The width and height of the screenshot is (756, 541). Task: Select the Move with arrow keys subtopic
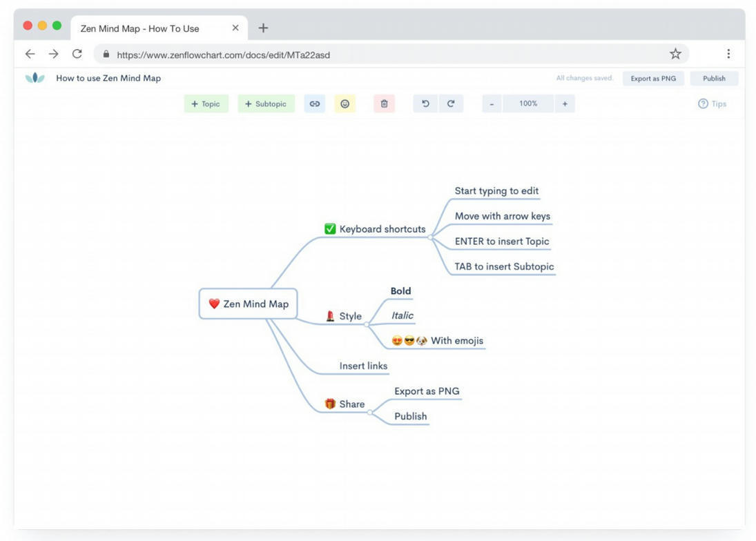[x=503, y=216]
